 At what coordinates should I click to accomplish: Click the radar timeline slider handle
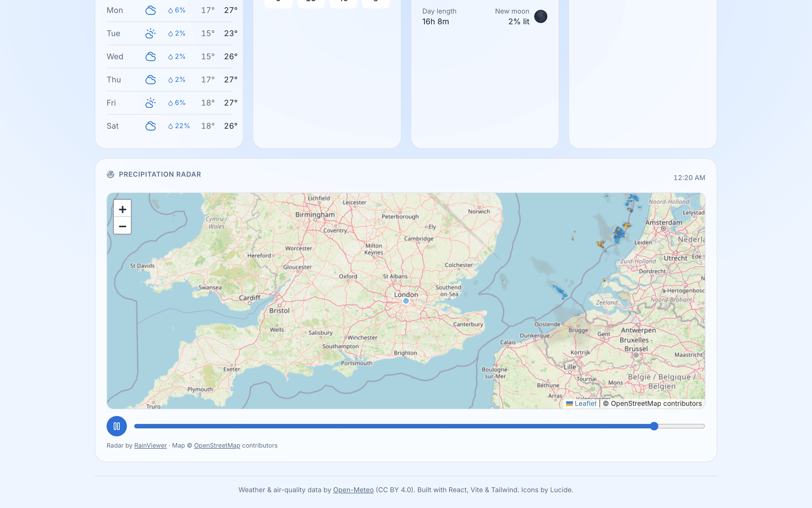click(654, 426)
